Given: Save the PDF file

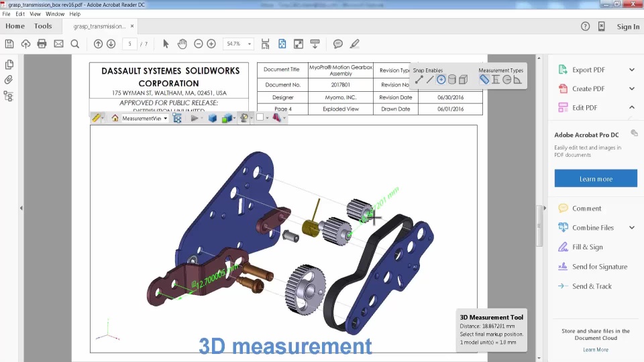Looking at the screenshot, I should coord(9,44).
